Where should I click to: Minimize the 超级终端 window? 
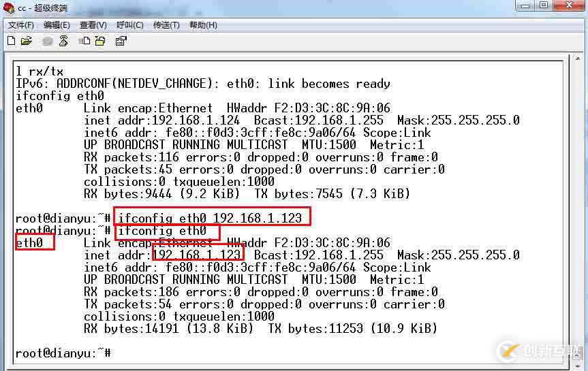point(525,5)
